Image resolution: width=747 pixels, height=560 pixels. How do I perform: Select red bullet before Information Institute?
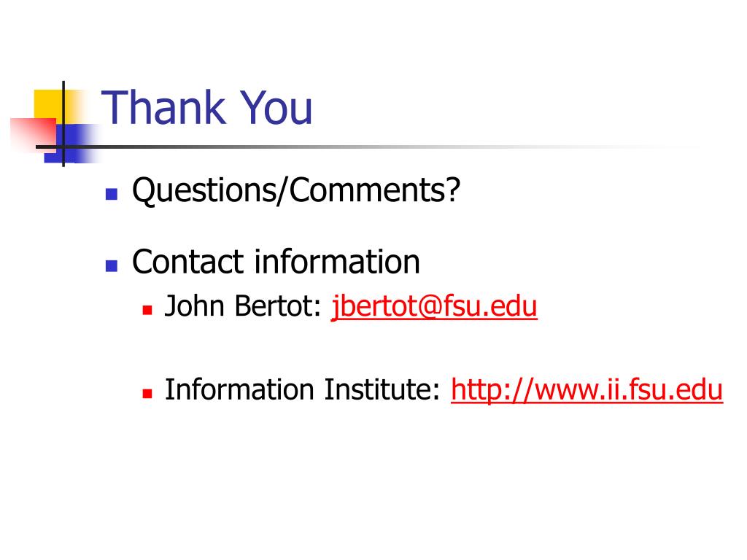[x=147, y=394]
